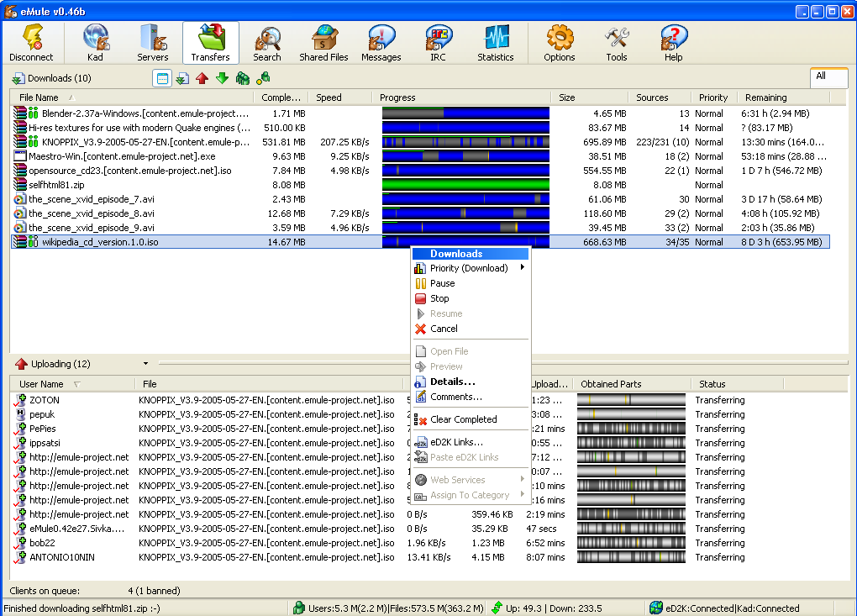The image size is (857, 616).
Task: Open the Tools toolbar icon
Action: (x=616, y=42)
